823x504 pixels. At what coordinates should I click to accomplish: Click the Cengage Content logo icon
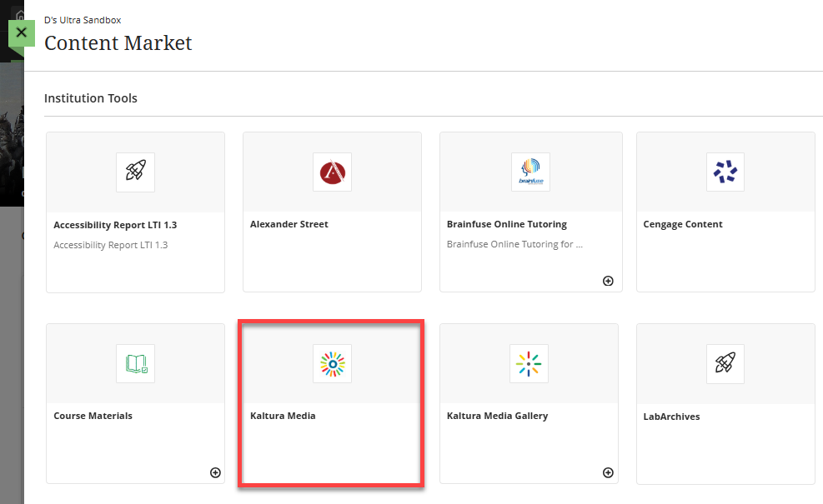click(x=725, y=172)
